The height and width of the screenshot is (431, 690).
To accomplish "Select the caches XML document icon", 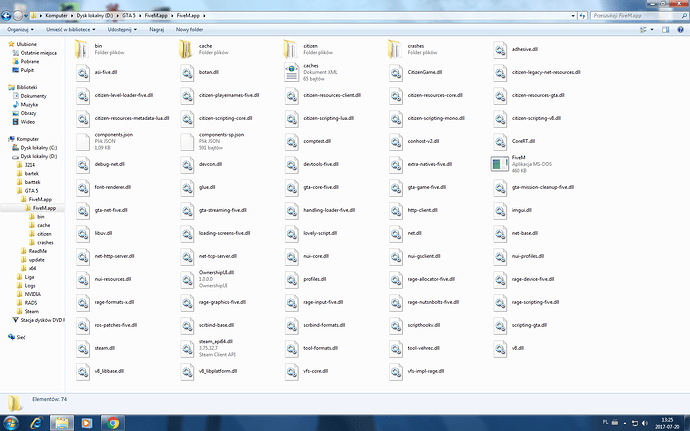I will 291,72.
